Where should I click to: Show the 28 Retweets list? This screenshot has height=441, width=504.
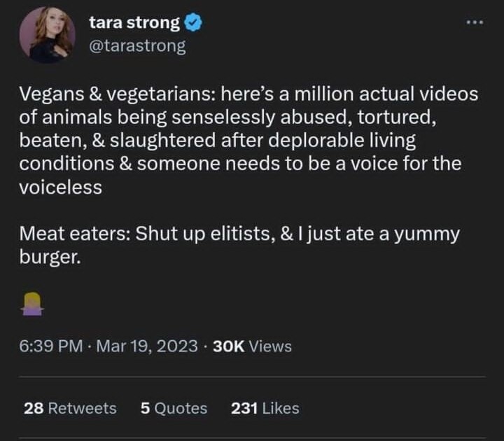pos(70,408)
